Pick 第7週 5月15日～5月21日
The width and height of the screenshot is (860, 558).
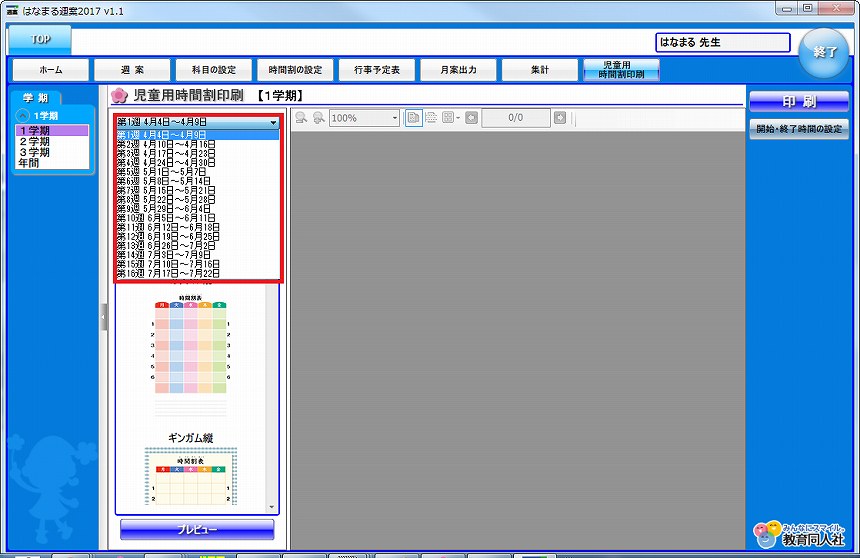(197, 190)
